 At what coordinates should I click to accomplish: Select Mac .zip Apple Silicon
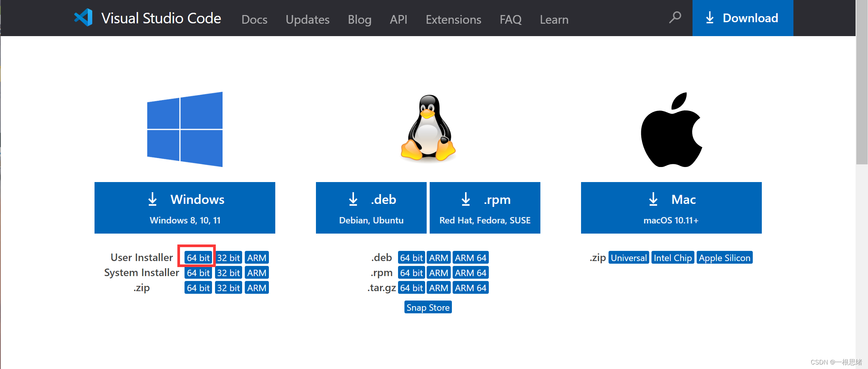725,258
